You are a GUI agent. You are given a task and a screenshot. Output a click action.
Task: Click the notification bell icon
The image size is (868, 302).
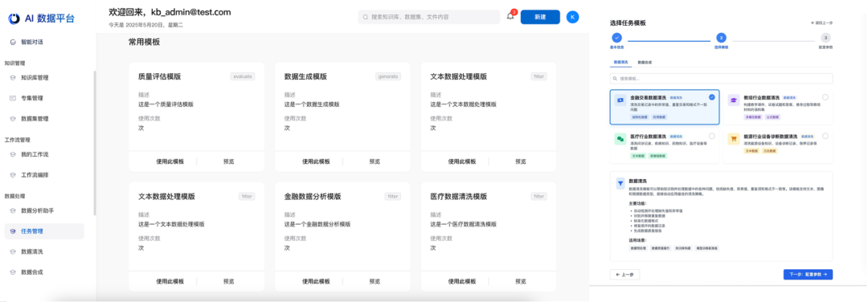click(x=510, y=17)
